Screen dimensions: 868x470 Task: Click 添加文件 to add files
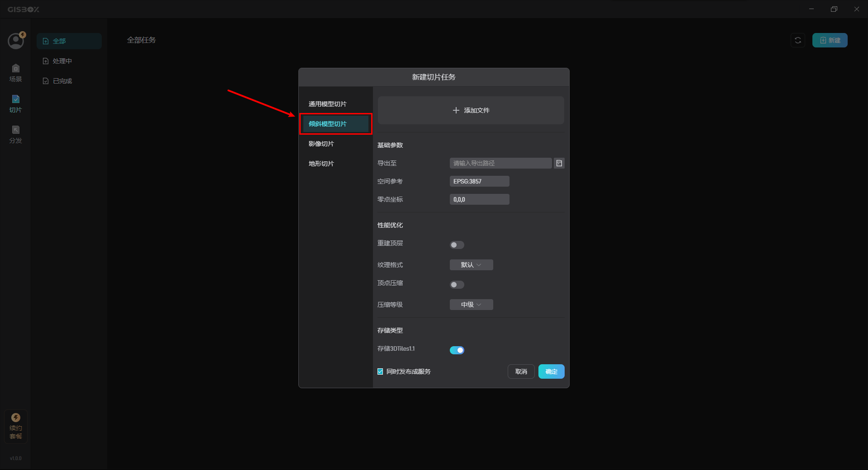(x=471, y=110)
